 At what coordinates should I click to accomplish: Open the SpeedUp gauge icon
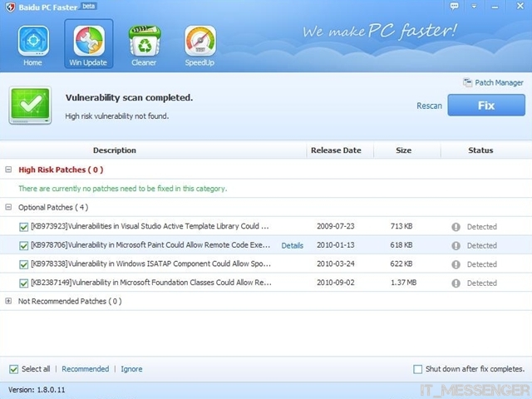(200, 41)
